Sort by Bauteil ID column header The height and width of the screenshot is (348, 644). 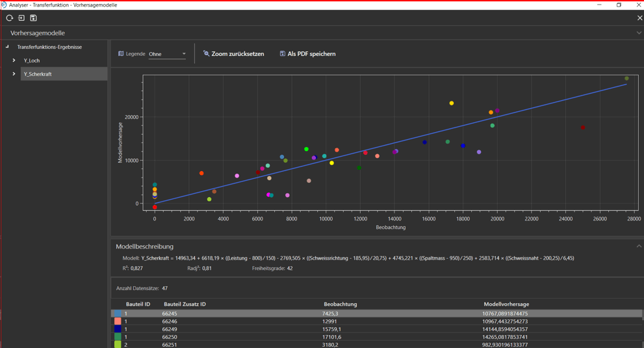138,304
